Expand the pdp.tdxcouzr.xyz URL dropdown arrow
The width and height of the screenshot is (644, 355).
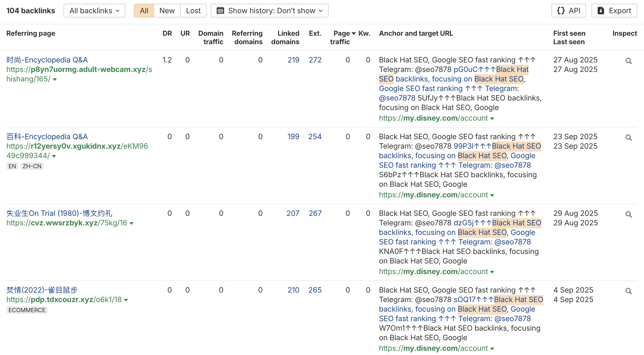tap(126, 300)
